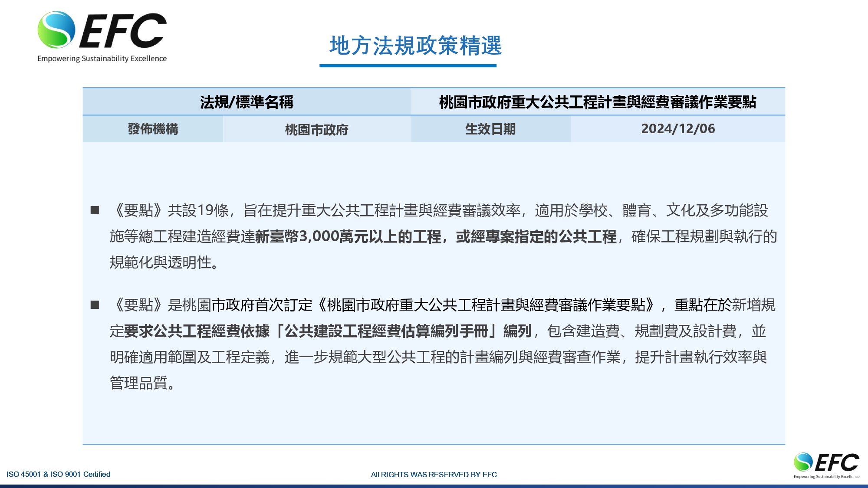Click the 生效日期 label cell
The width and height of the screenshot is (868, 488).
pyautogui.click(x=490, y=129)
